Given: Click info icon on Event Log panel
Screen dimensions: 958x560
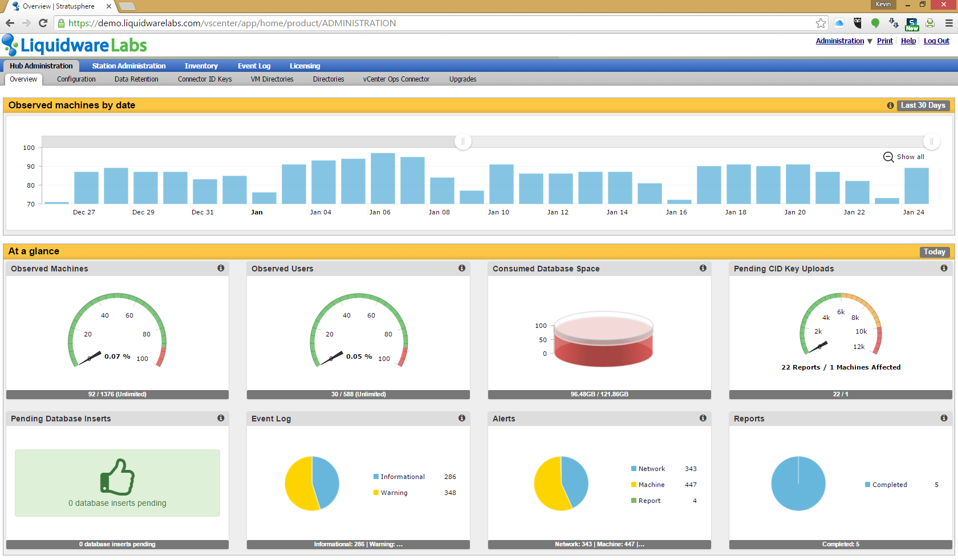Looking at the screenshot, I should pos(462,418).
